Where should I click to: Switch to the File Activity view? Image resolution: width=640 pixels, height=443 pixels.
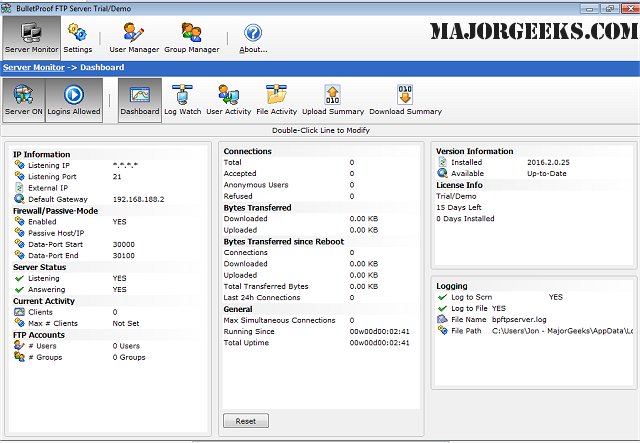pos(276,100)
